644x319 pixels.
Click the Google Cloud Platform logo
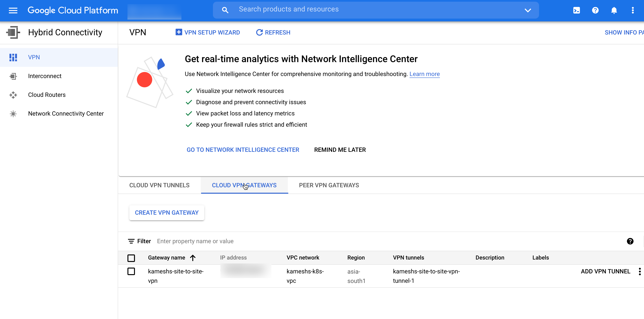[73, 10]
